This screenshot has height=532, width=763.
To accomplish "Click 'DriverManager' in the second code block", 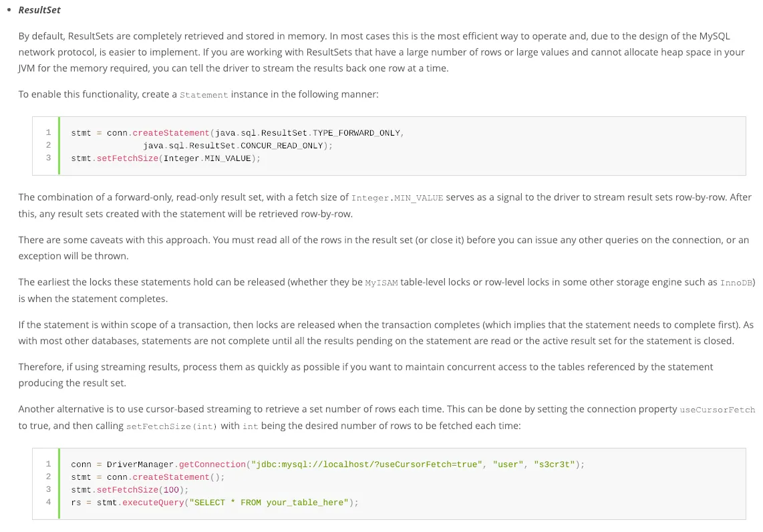I will (x=140, y=464).
